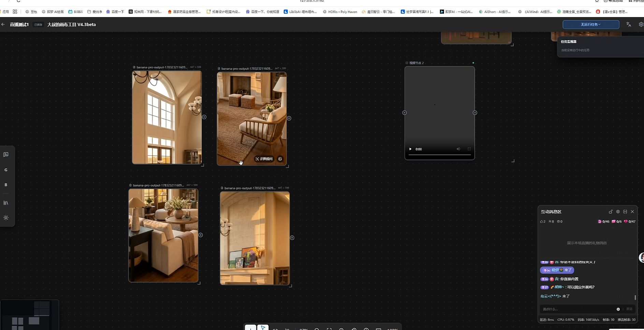Open settings gear in 互动消息区 panel
The image size is (644, 330).
tap(618, 212)
